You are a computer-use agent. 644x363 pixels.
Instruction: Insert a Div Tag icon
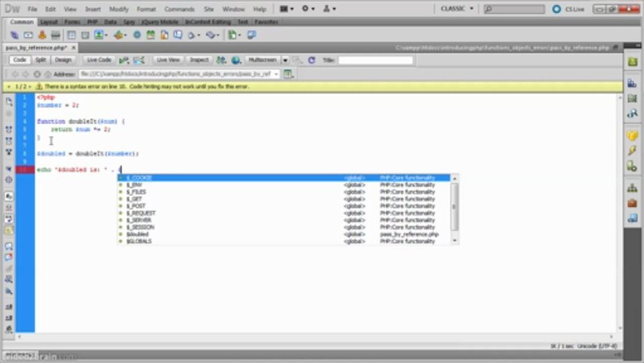[x=85, y=35]
